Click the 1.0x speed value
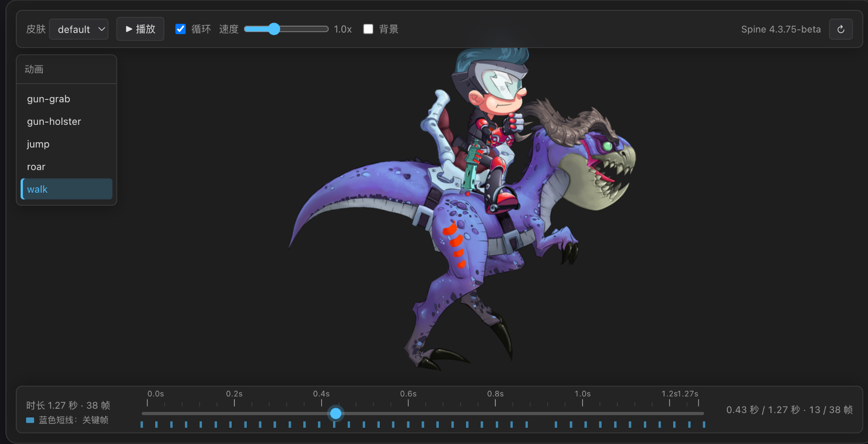Viewport: 868px width, 444px height. [x=343, y=29]
